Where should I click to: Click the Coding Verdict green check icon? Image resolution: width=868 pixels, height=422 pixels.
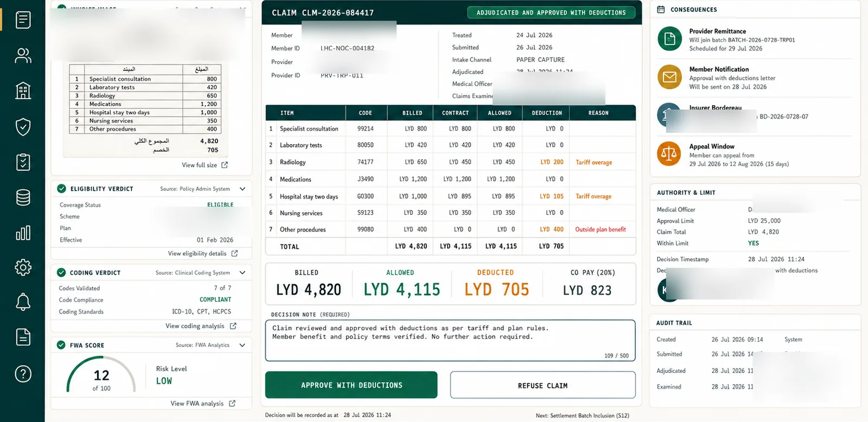point(61,273)
